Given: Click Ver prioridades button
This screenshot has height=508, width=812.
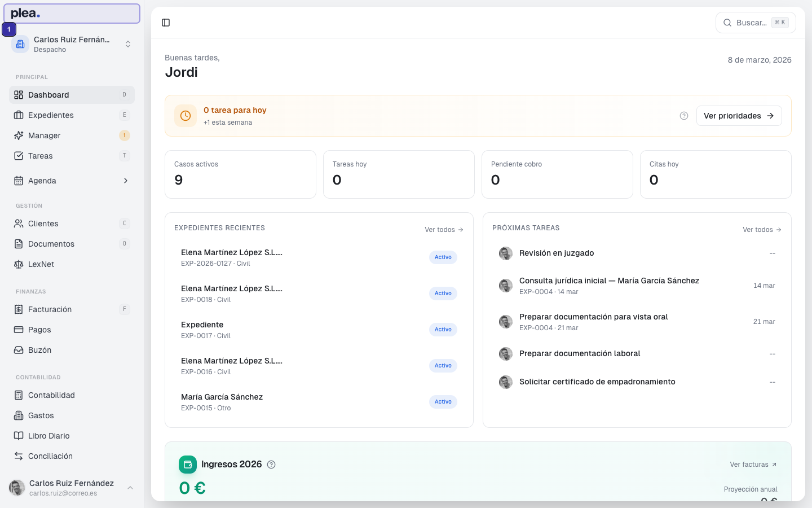Looking at the screenshot, I should pos(739,116).
